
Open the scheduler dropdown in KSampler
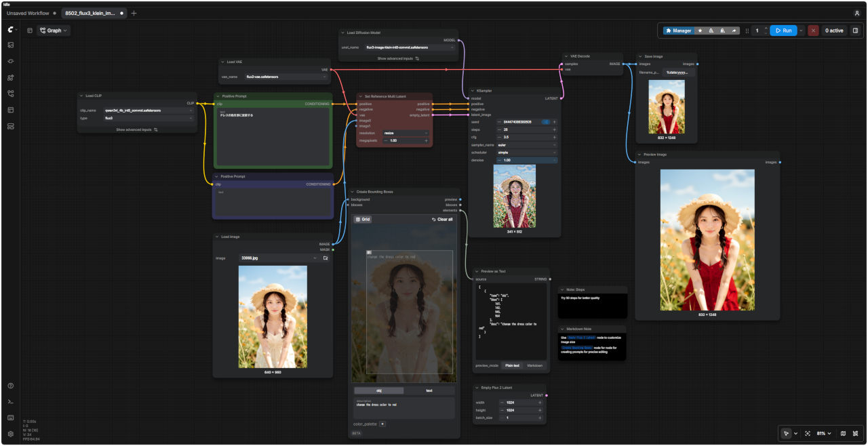tap(526, 153)
